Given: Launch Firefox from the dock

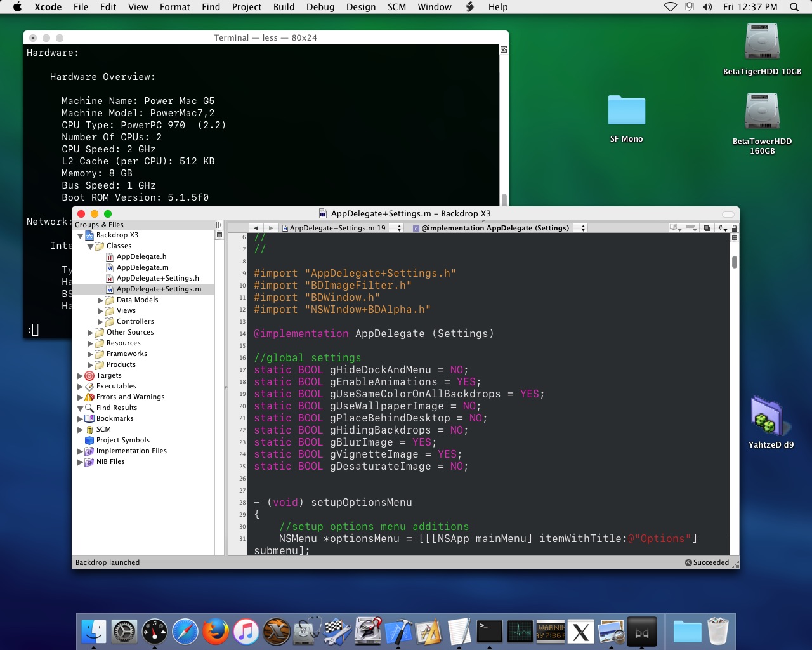Looking at the screenshot, I should (x=216, y=632).
